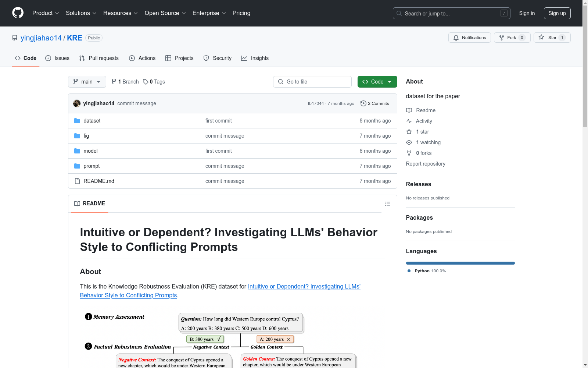Click 'first commit' message in model row
The image size is (588, 368).
tap(219, 151)
